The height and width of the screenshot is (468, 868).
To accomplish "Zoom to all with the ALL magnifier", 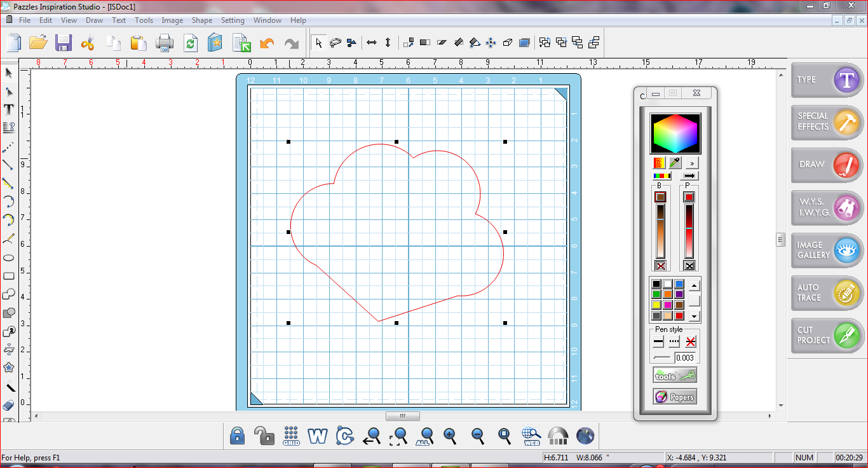I will [x=425, y=436].
